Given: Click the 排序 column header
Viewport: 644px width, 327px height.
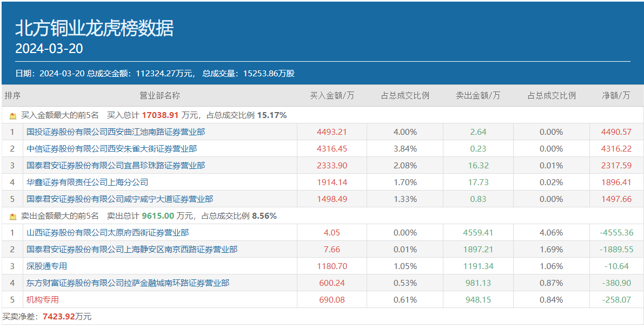Looking at the screenshot, I should tap(12, 95).
